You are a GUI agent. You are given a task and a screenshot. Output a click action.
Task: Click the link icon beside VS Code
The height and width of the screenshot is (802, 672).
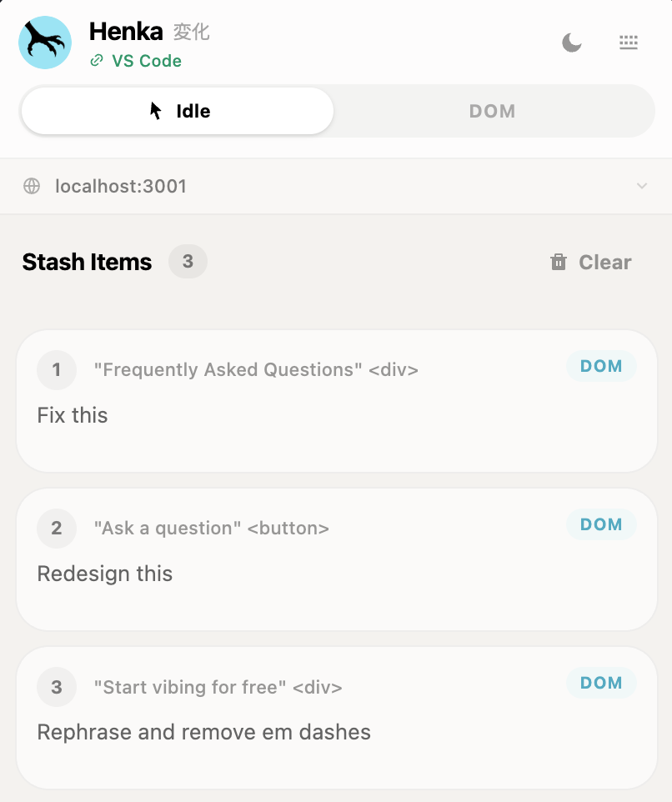[x=97, y=61]
